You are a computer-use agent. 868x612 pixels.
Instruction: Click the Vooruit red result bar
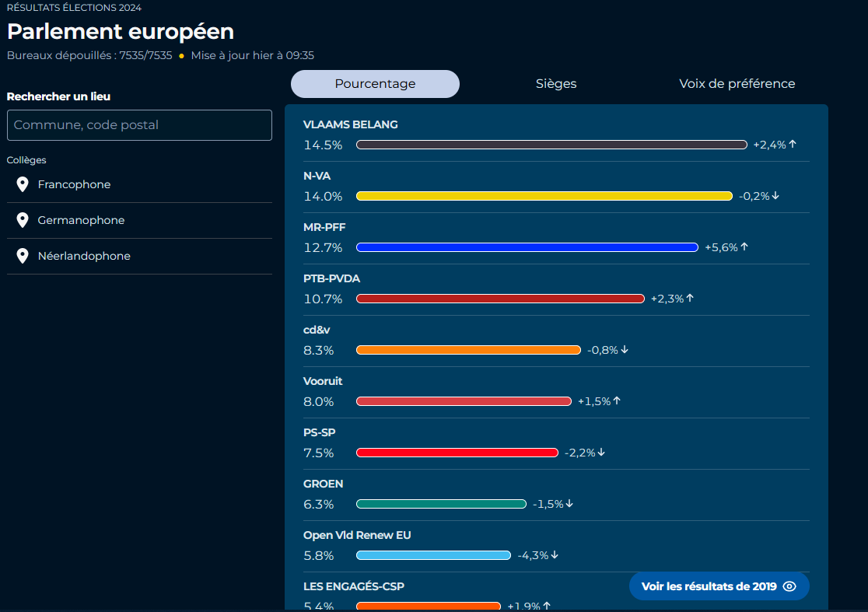pos(464,401)
